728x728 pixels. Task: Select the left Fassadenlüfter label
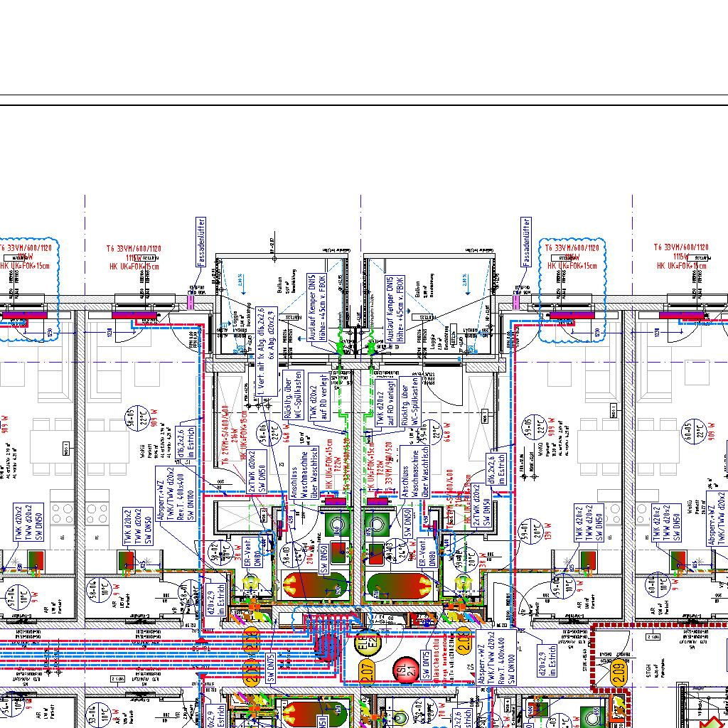[x=201, y=242]
